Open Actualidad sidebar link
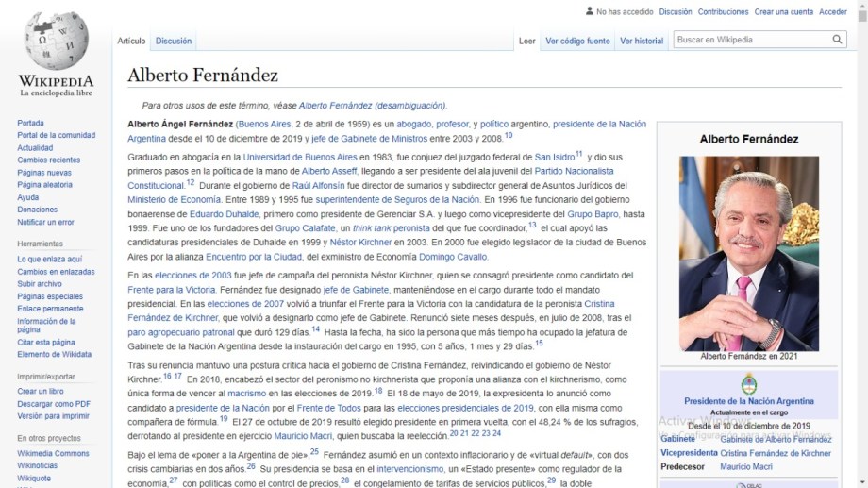 point(35,148)
